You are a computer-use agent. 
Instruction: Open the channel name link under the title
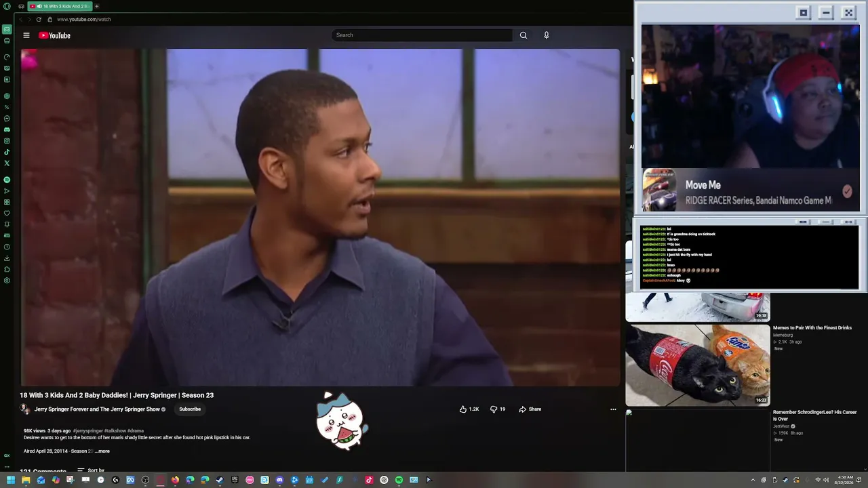coord(97,409)
